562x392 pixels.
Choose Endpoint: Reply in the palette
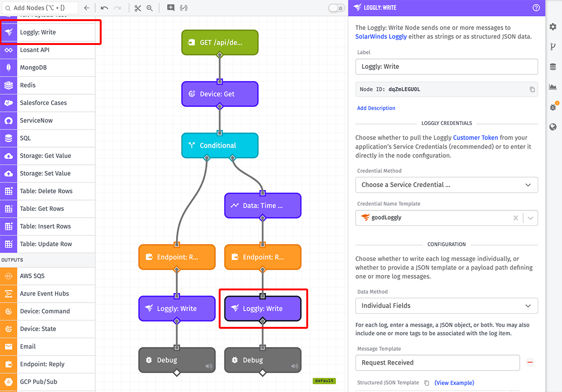(47, 364)
